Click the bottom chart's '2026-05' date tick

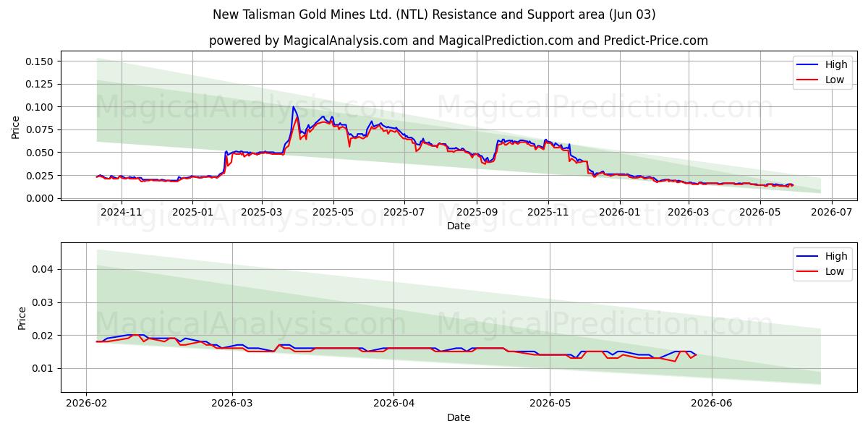coord(550,404)
